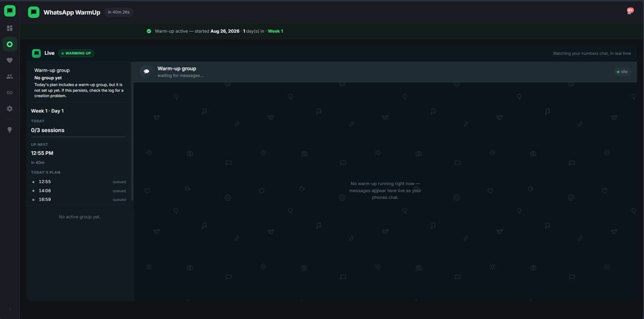Viewport: 644px width, 319px height.
Task: Select the 16:59 queued plan row
Action: (x=79, y=199)
